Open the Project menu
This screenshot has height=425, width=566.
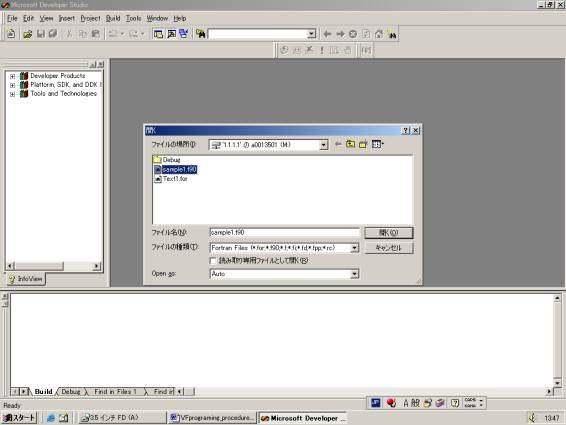90,18
